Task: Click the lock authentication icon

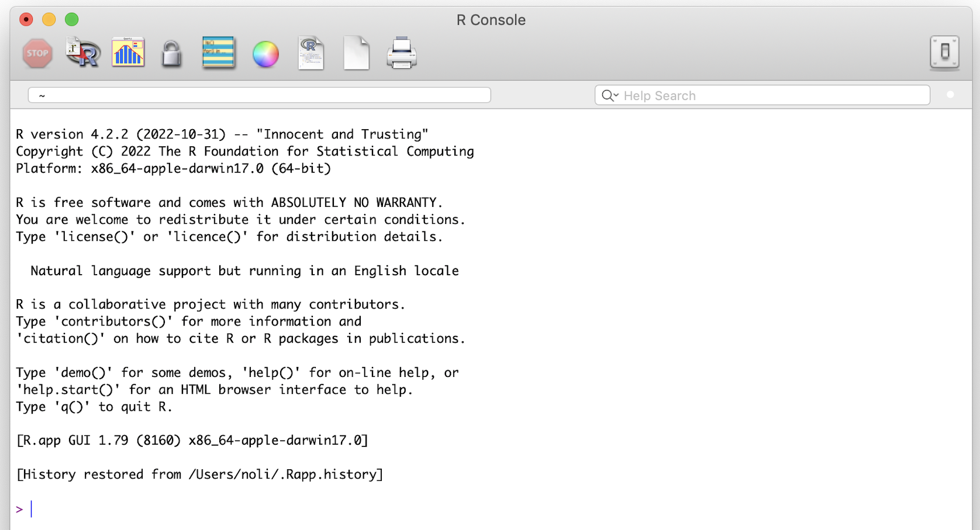Action: pyautogui.click(x=171, y=54)
